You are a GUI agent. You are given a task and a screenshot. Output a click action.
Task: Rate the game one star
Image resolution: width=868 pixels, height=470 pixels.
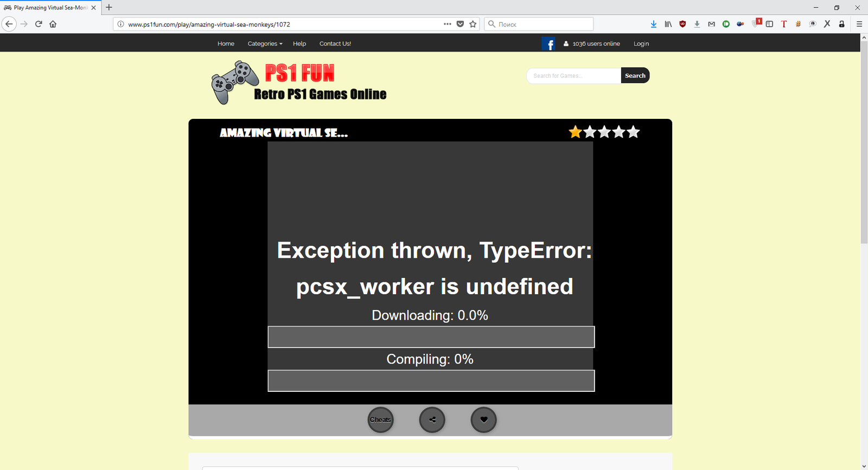(575, 132)
